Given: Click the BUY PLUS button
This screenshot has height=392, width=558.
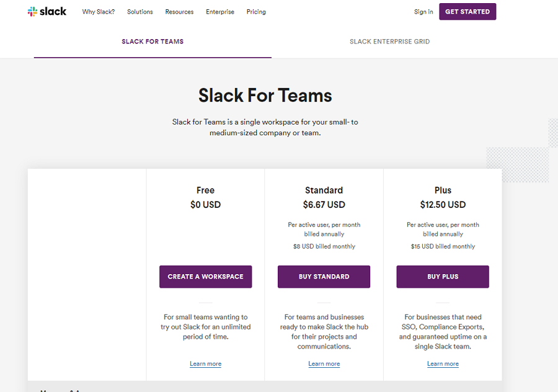Looking at the screenshot, I should [x=443, y=277].
